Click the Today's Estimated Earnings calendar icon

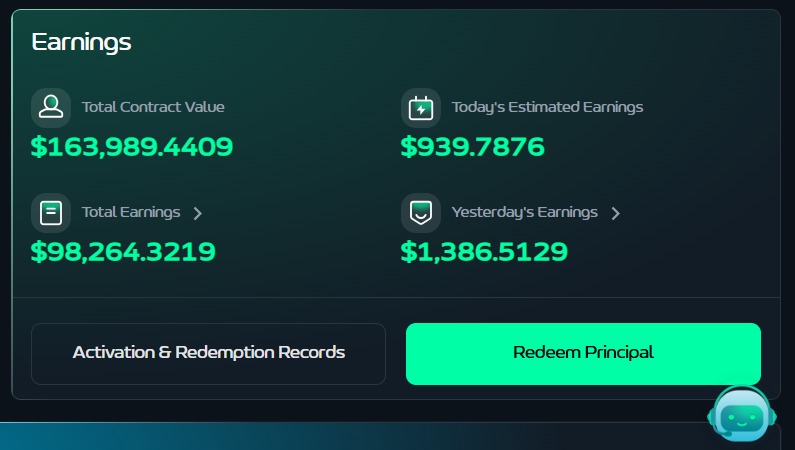coord(421,107)
